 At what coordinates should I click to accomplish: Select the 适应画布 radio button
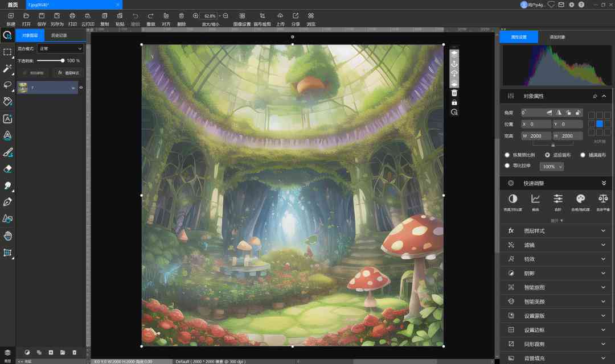coord(547,155)
